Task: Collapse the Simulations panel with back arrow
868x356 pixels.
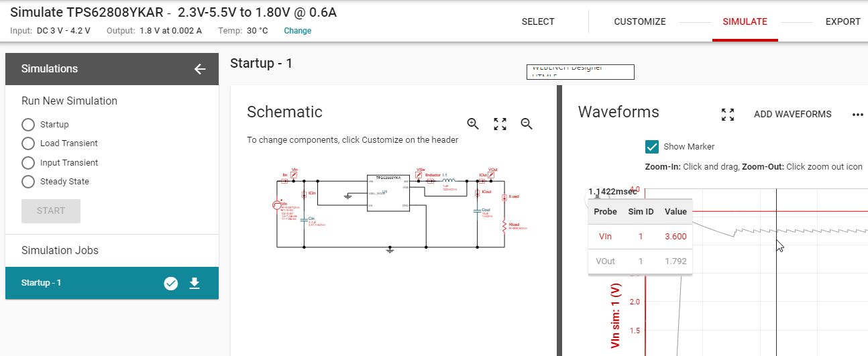Action: tap(199, 69)
